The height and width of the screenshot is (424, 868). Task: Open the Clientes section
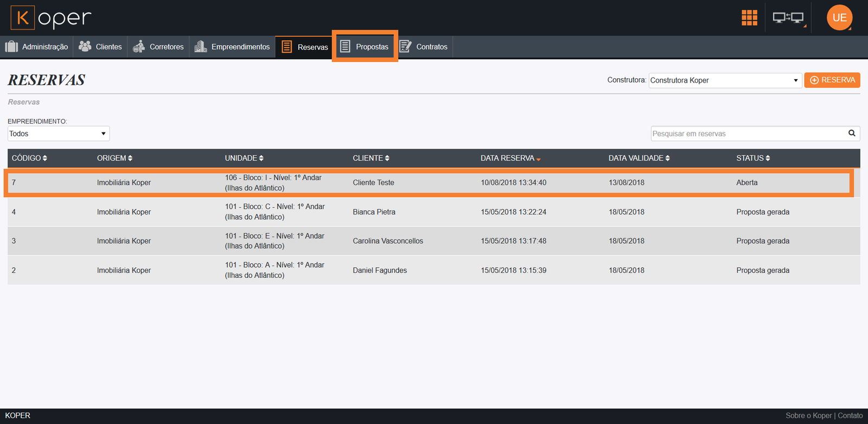(x=100, y=47)
